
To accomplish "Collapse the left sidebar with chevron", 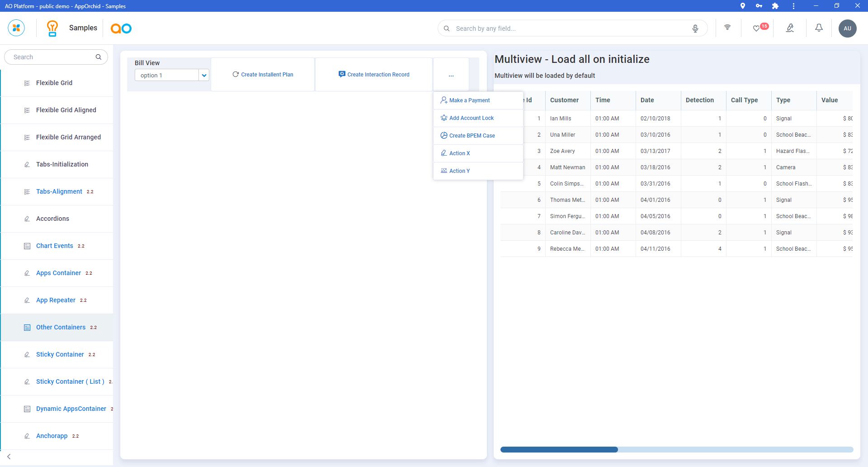I will pos(9,457).
